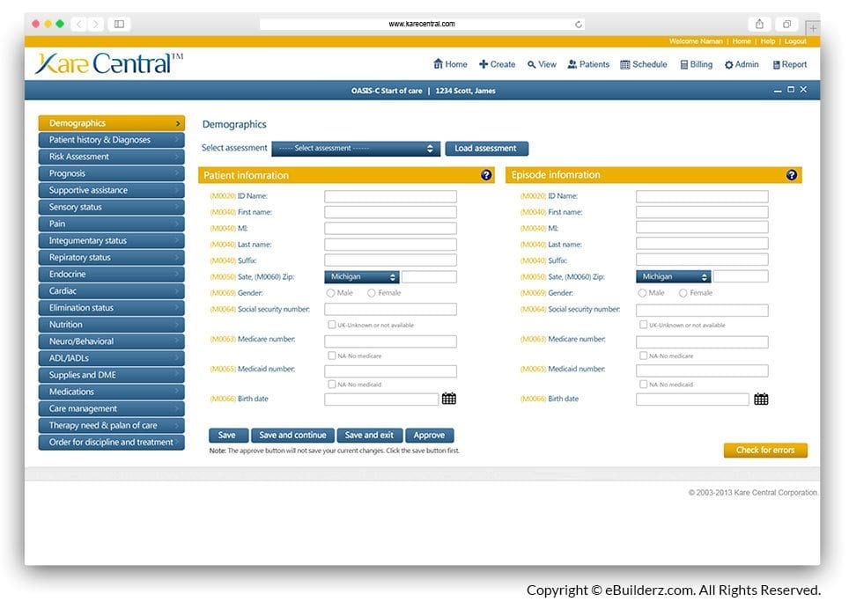This screenshot has height=616, width=849.
Task: Open the Select assessment dropdown
Action: [356, 149]
